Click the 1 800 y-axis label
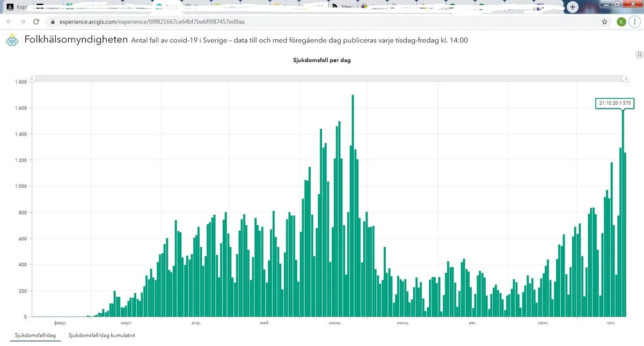This screenshot has height=346, width=644. (20, 82)
